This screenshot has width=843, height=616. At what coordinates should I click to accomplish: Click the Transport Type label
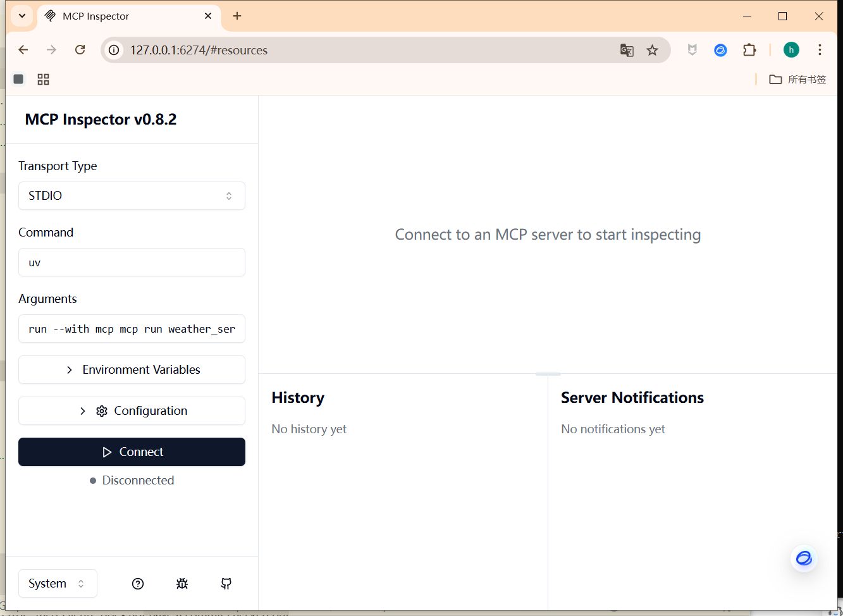tap(58, 166)
